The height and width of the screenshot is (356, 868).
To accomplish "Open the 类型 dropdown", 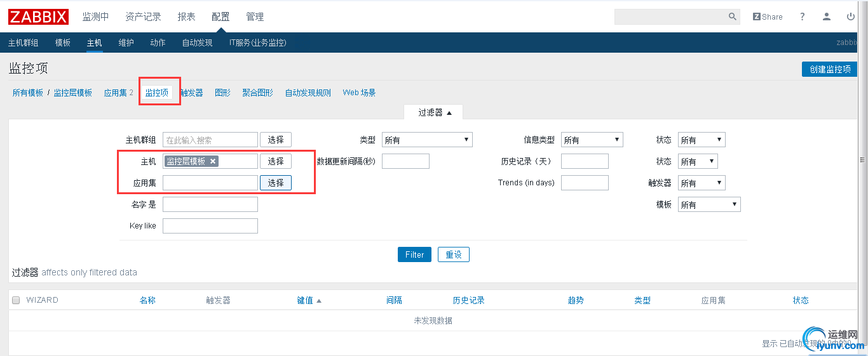I will click(427, 140).
